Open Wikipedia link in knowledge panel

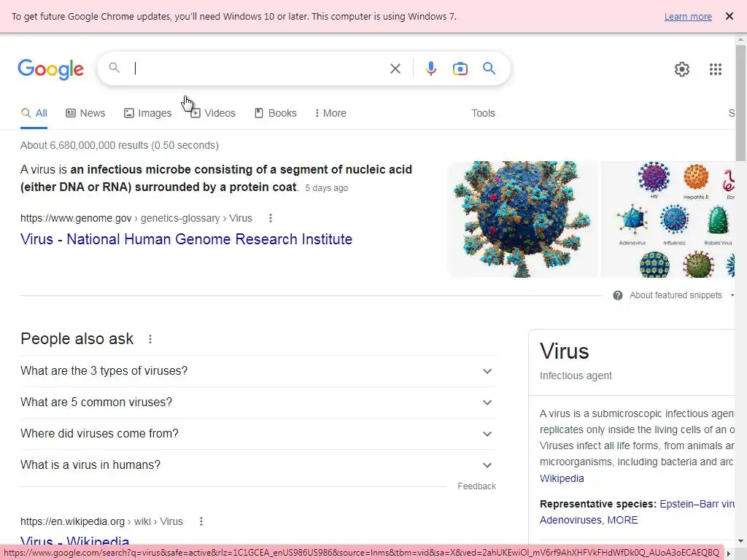pos(562,478)
